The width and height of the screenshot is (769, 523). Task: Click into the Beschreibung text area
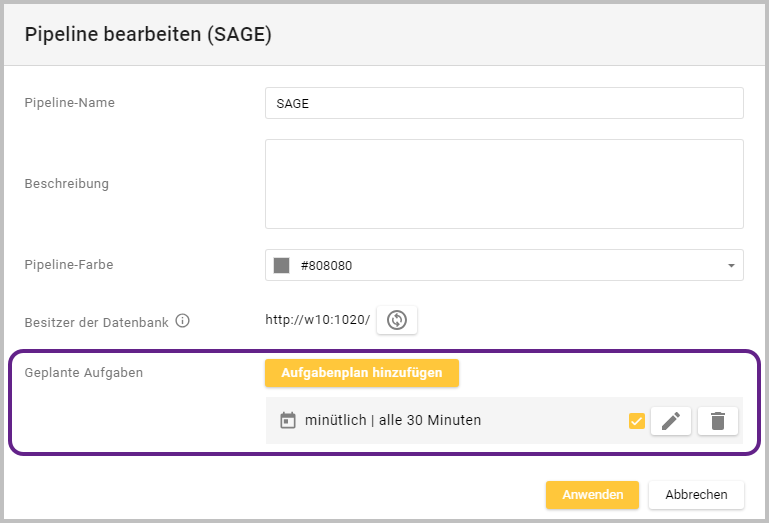pos(504,184)
